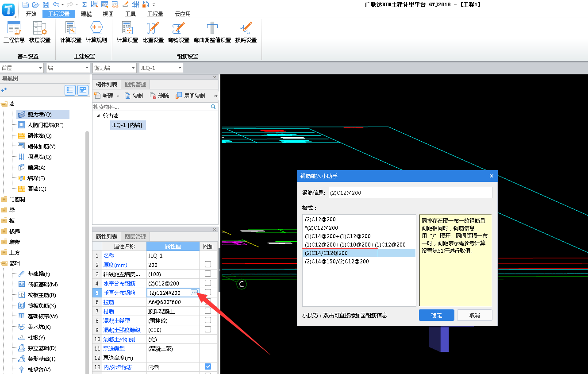
Task: Expand the 门窗洞 tree folder
Action: coord(4,199)
